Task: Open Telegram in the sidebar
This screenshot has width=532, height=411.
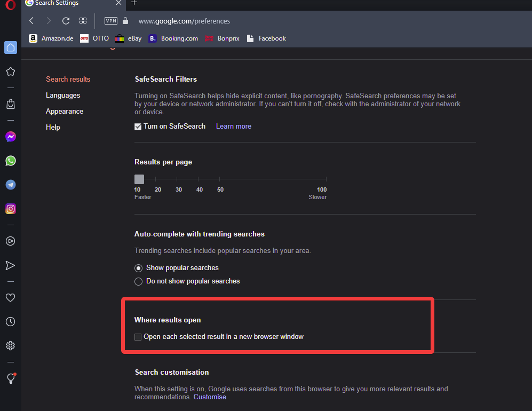Action: 11,185
